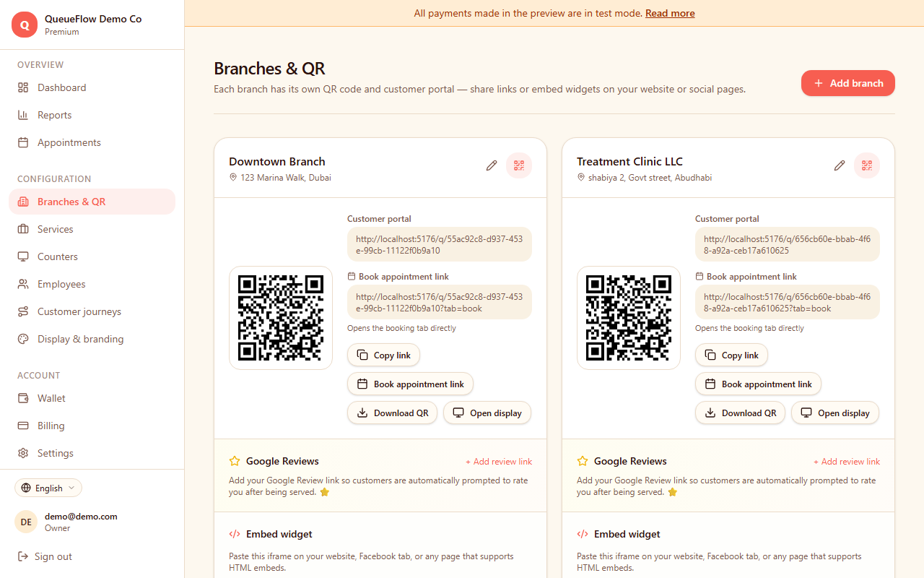Image resolution: width=924 pixels, height=578 pixels.
Task: Open Display & branding settings
Action: tap(92, 339)
